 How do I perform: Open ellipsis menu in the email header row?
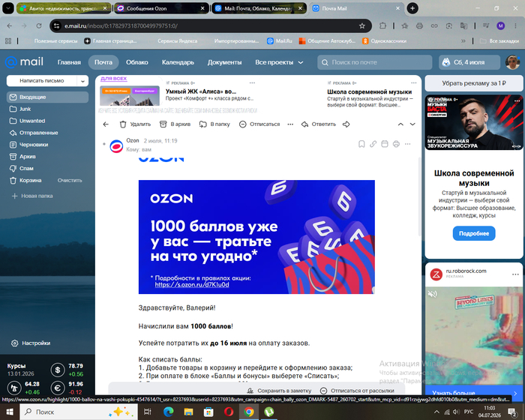(x=407, y=144)
